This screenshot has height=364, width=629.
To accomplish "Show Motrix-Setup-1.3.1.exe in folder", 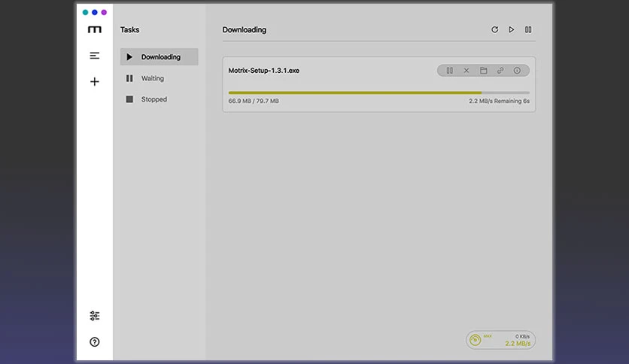I will (x=483, y=71).
